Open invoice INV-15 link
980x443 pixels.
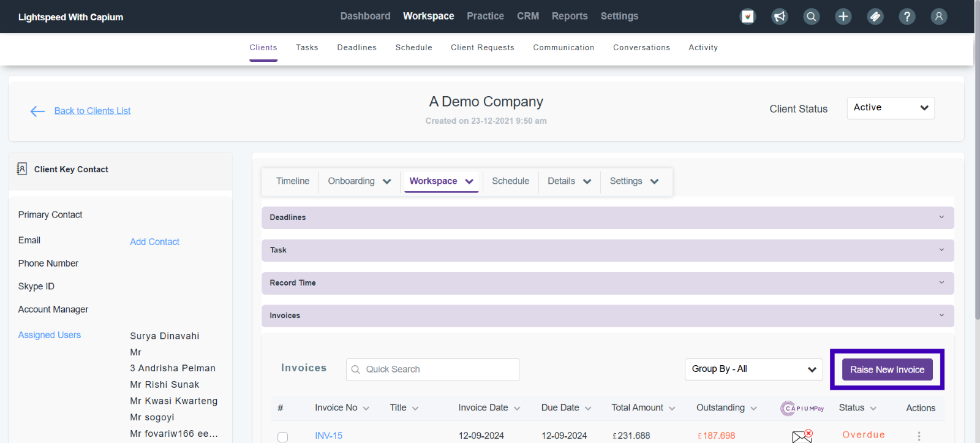328,436
